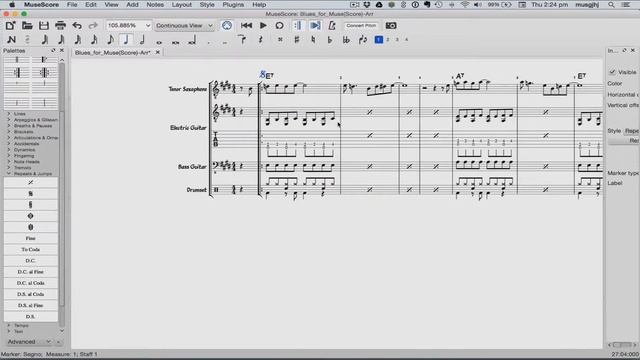Image resolution: width=640 pixels, height=360 pixels.
Task: Toggle Concert Pitch button
Action: (361, 26)
